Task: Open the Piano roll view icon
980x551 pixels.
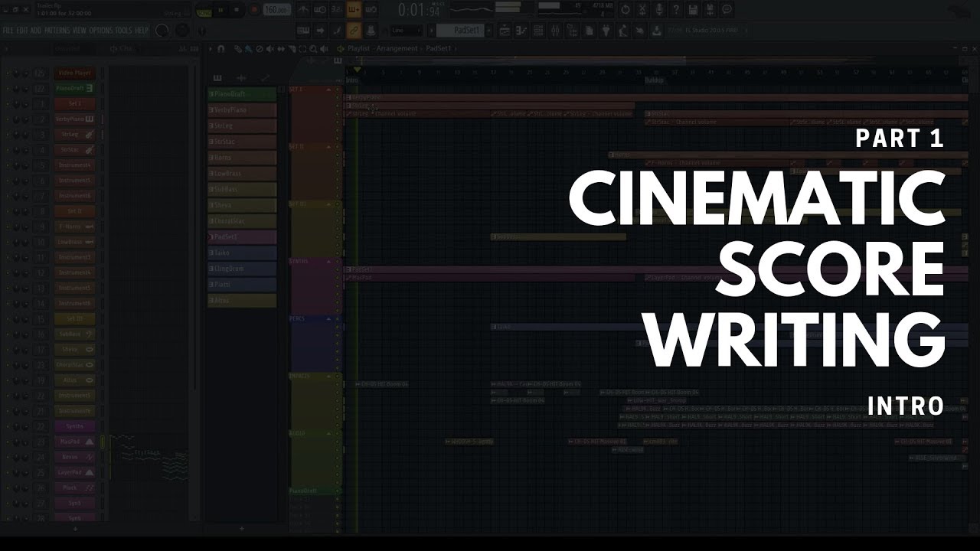Action: point(521,31)
